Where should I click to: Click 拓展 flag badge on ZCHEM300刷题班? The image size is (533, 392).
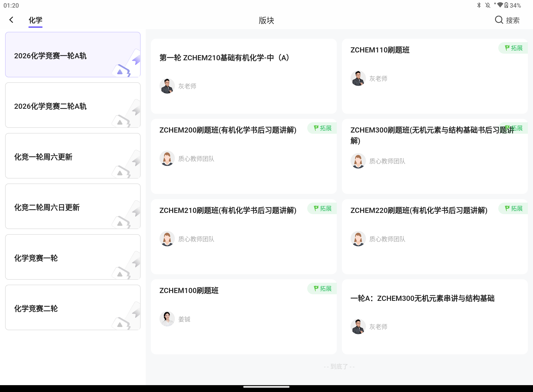513,128
